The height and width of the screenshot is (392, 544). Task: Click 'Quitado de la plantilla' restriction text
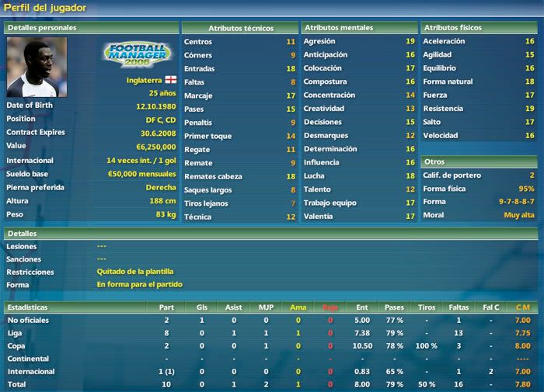(x=135, y=272)
